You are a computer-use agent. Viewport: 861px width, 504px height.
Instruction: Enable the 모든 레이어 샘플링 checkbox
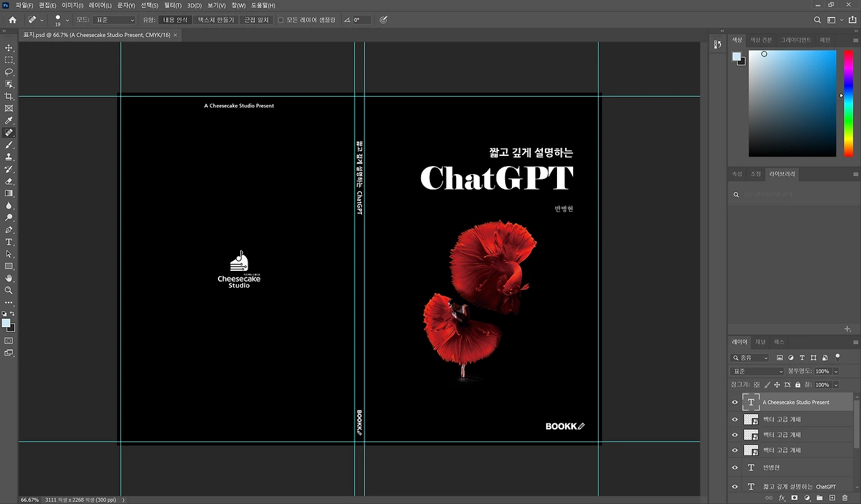point(280,20)
